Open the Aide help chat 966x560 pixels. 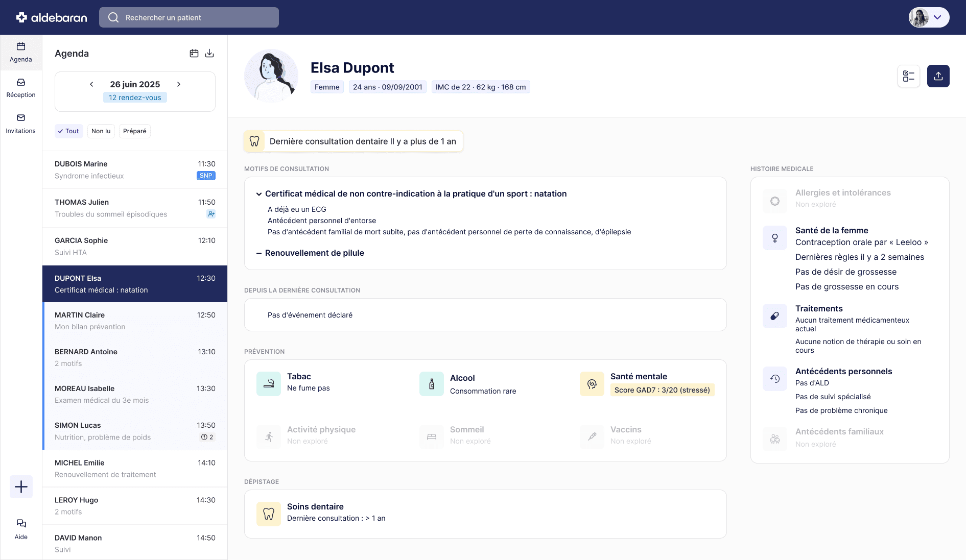coord(21,529)
